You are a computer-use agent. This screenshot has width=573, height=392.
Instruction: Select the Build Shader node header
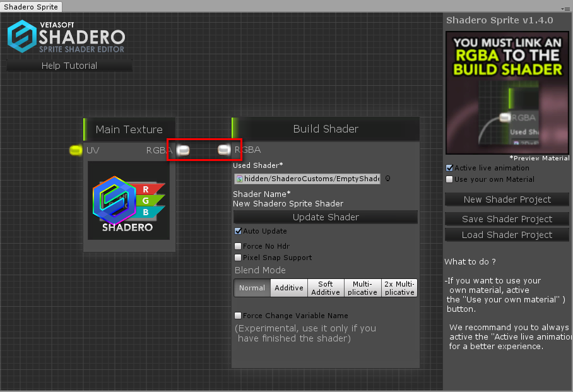[326, 129]
